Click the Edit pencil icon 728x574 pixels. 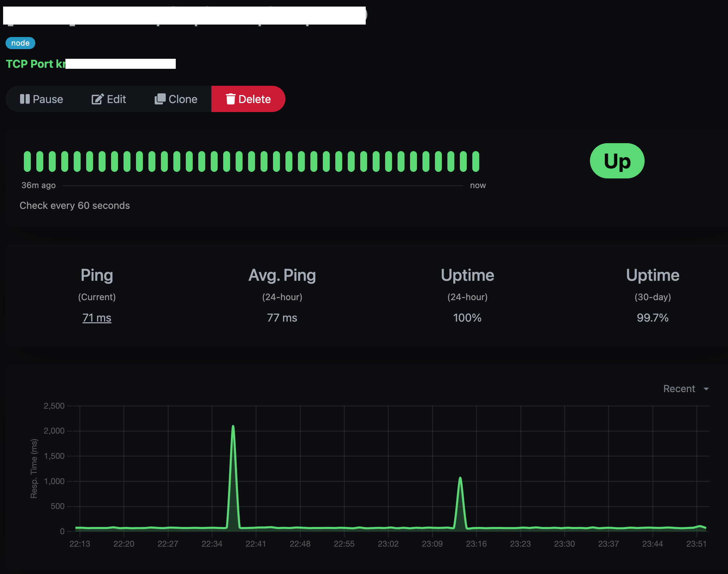pyautogui.click(x=97, y=99)
